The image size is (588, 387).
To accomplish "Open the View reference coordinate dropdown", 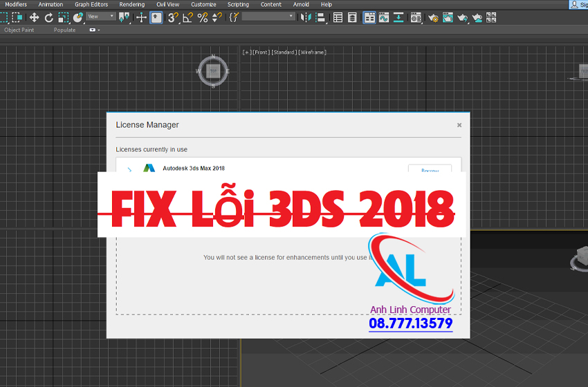I will (101, 17).
